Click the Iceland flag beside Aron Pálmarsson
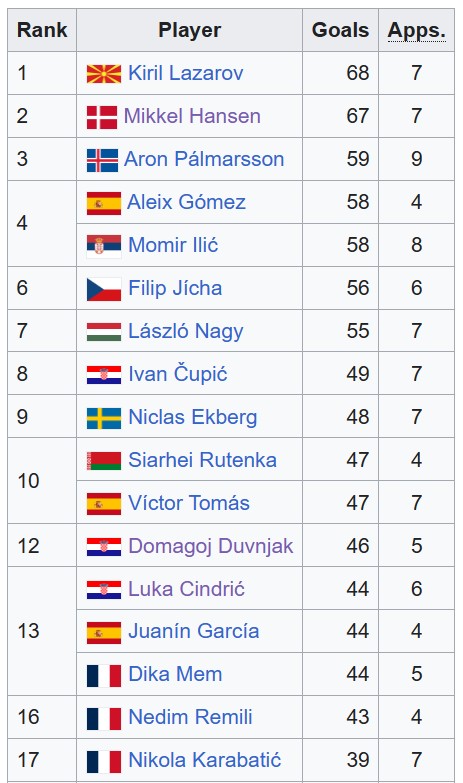This screenshot has width=463, height=783. tap(102, 160)
